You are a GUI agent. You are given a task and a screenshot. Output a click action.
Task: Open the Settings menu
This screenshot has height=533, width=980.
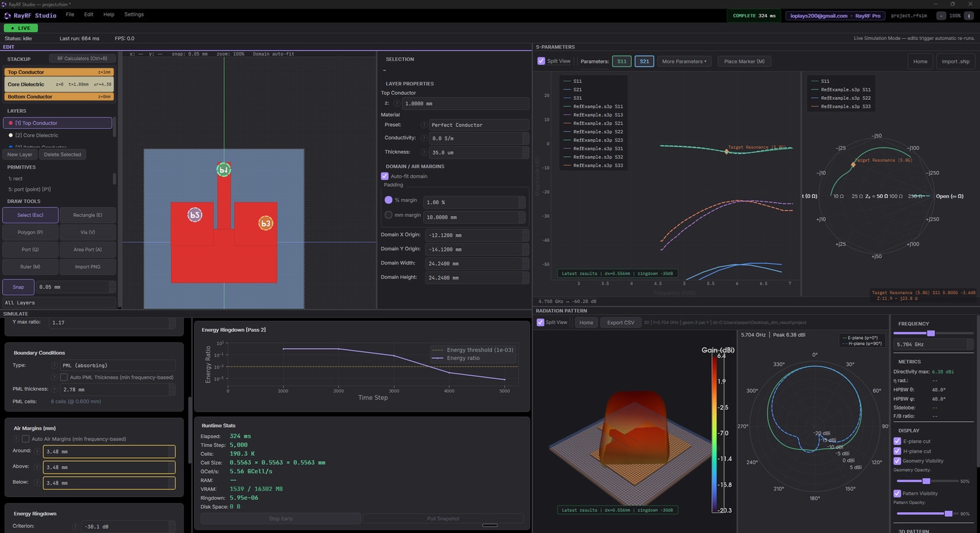(x=134, y=14)
